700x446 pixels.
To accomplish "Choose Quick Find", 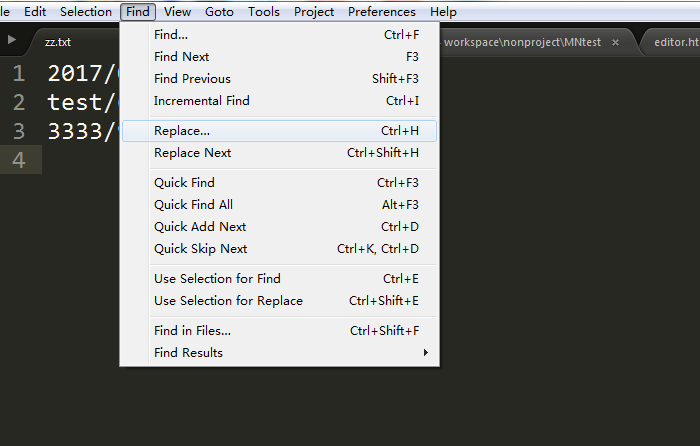I will (x=279, y=183).
